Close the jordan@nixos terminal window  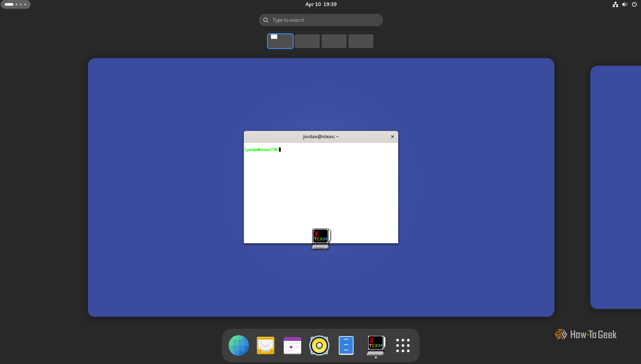(392, 137)
